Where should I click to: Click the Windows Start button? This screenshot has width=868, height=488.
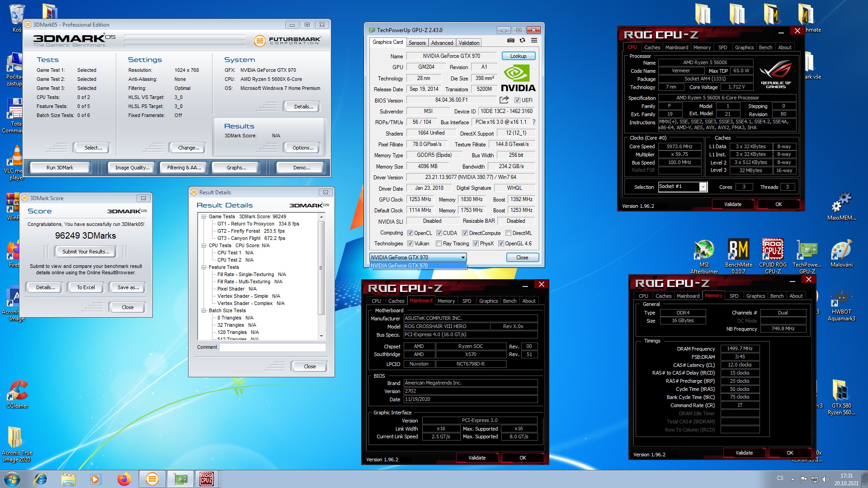(x=12, y=479)
